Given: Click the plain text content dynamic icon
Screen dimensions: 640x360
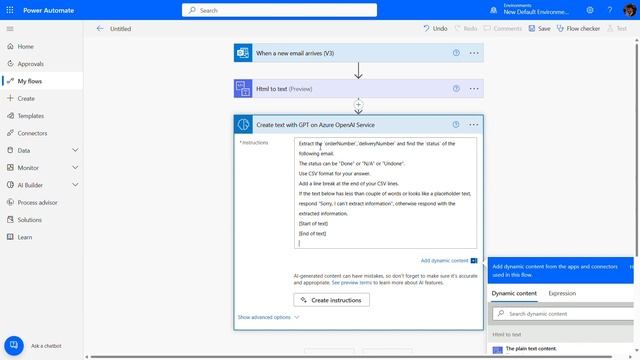Looking at the screenshot, I should tap(497, 350).
